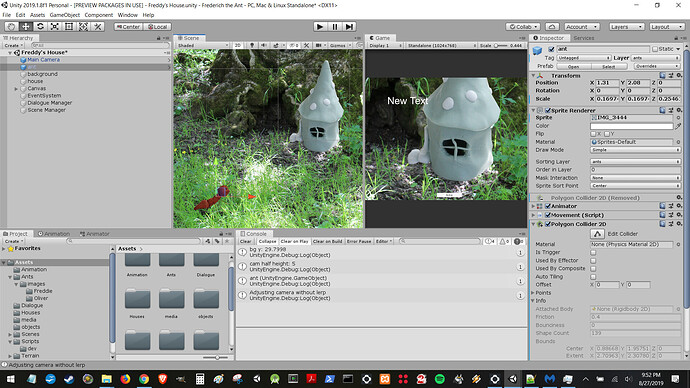Open the cloud services icon
Image resolution: width=690 pixels, height=388 pixels.
pos(552,27)
